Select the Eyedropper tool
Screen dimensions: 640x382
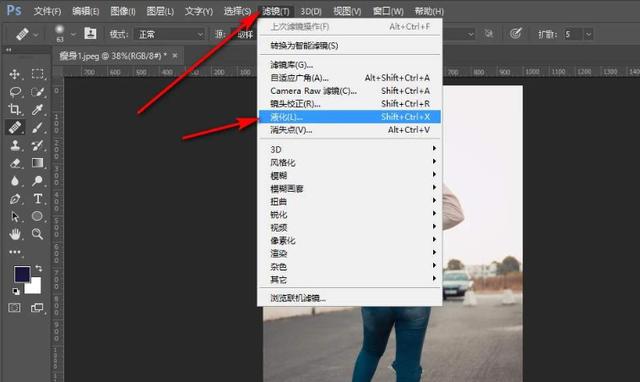[x=38, y=109]
